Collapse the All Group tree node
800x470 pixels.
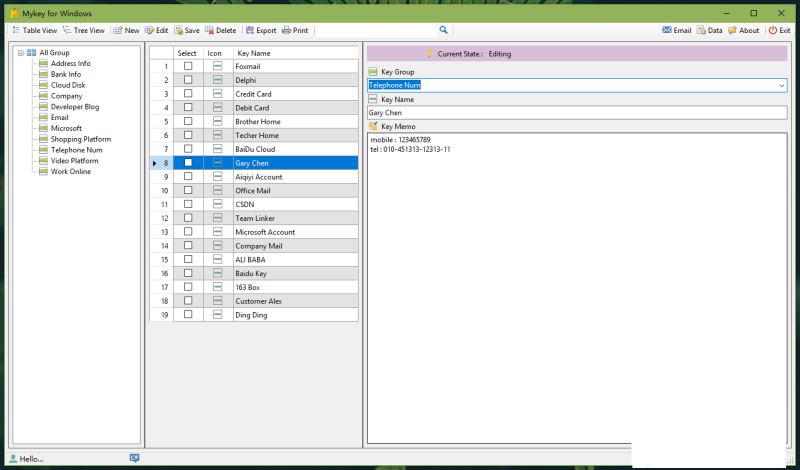21,52
